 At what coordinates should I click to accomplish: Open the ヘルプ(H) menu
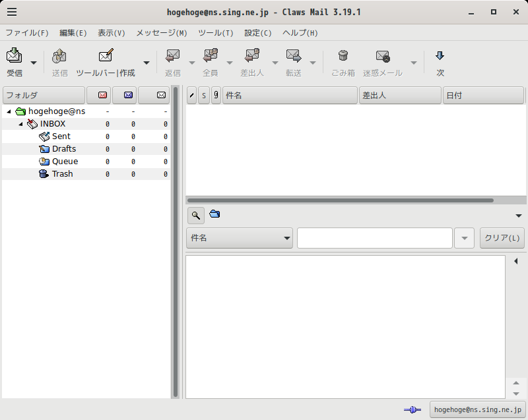300,33
